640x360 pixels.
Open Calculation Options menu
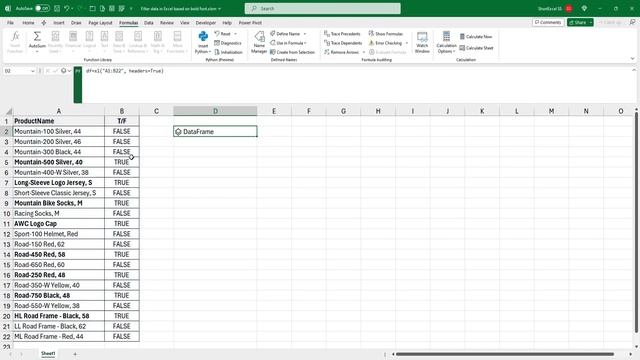tap(446, 42)
